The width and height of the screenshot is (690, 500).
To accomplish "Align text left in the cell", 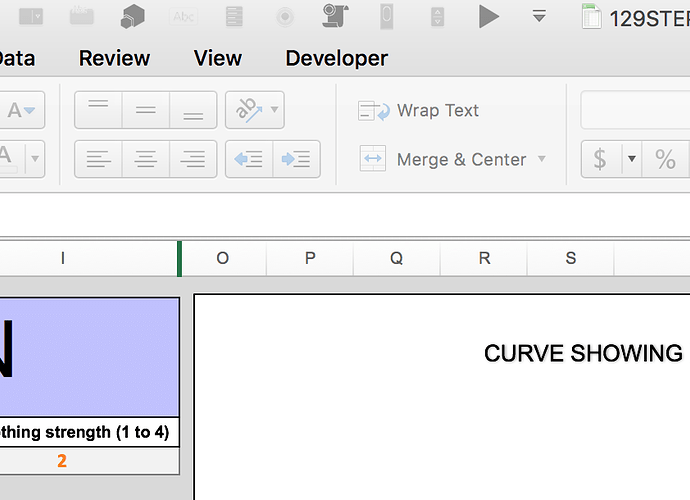I will [x=98, y=159].
